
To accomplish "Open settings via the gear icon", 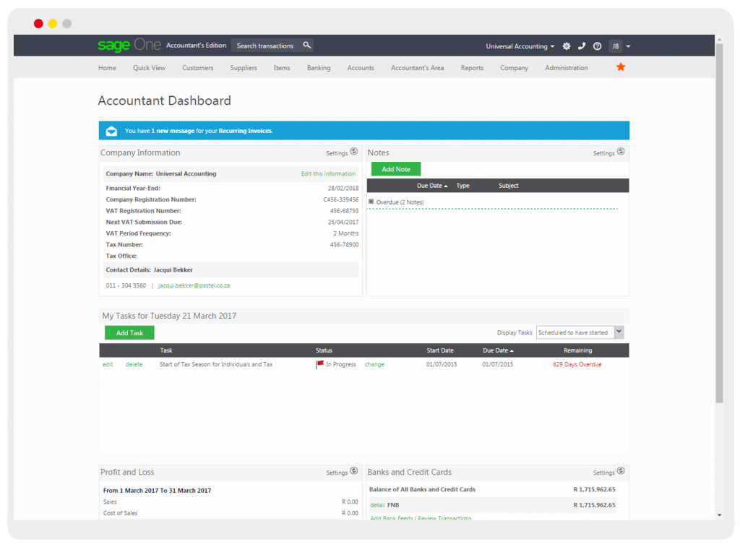I will [567, 46].
